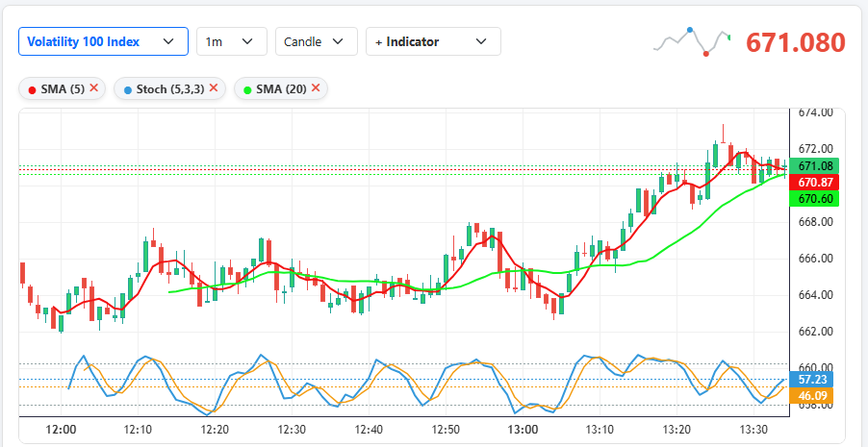The width and height of the screenshot is (868, 447).
Task: Select the SMA (20) chip label
Action: click(x=282, y=88)
